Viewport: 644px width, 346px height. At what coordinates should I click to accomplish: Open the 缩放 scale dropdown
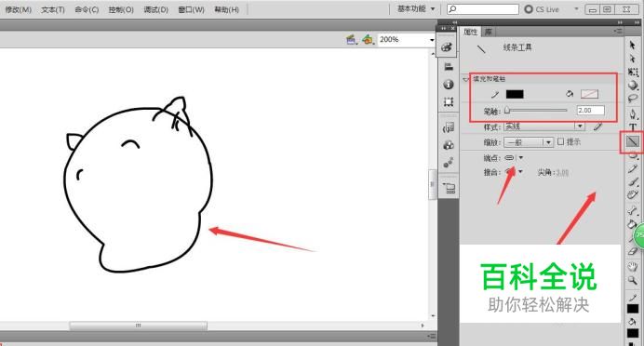(x=548, y=142)
